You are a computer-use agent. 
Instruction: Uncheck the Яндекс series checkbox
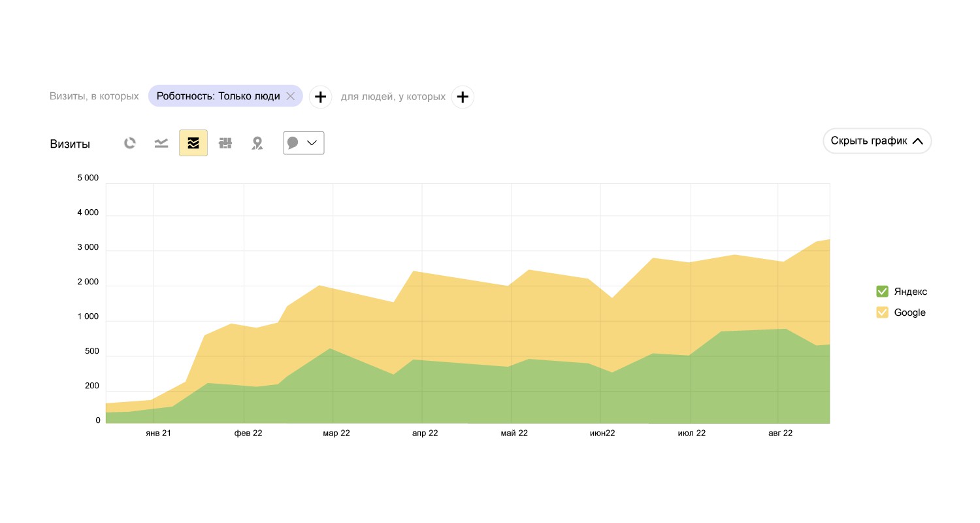(x=882, y=292)
